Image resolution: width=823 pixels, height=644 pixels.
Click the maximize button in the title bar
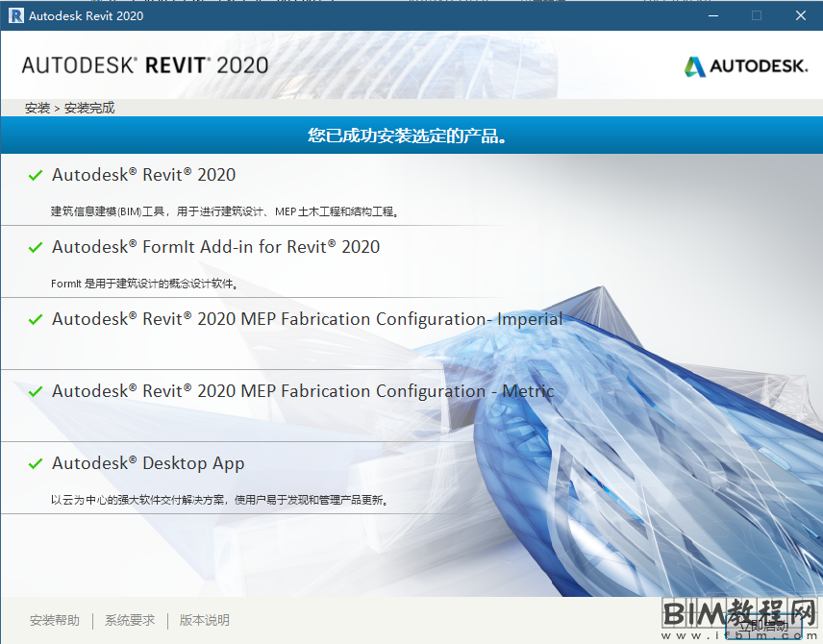[757, 15]
